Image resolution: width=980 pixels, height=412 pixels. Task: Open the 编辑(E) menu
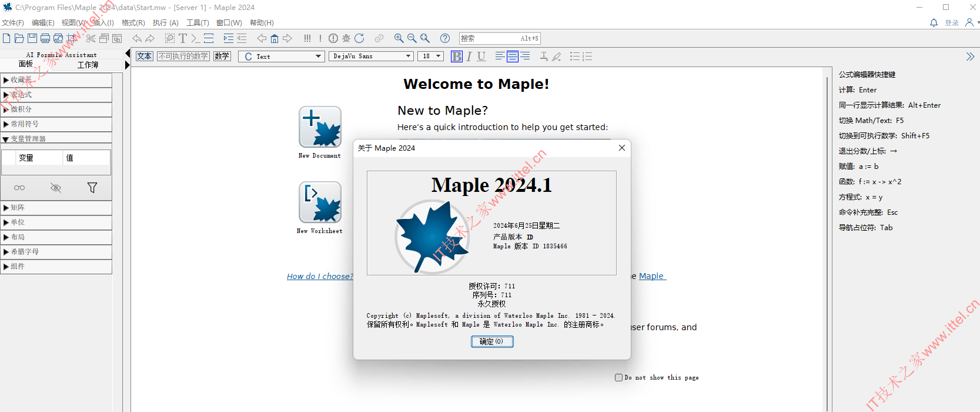pos(43,23)
